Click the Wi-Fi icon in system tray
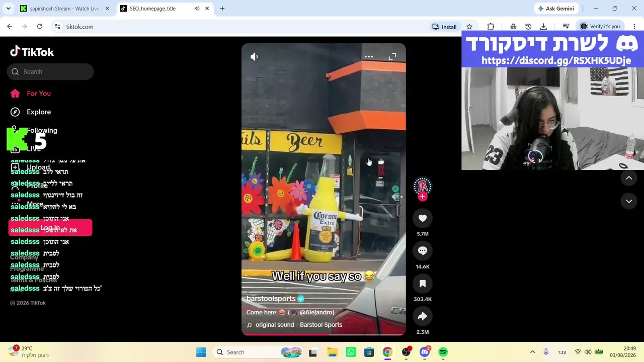 [x=578, y=352]
